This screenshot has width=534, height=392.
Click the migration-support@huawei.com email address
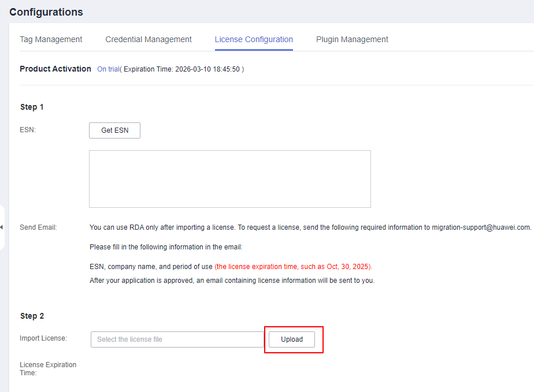pos(481,227)
